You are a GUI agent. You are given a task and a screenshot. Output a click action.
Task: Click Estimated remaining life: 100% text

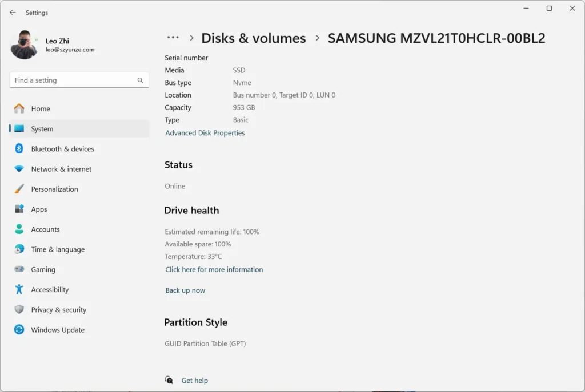point(211,232)
